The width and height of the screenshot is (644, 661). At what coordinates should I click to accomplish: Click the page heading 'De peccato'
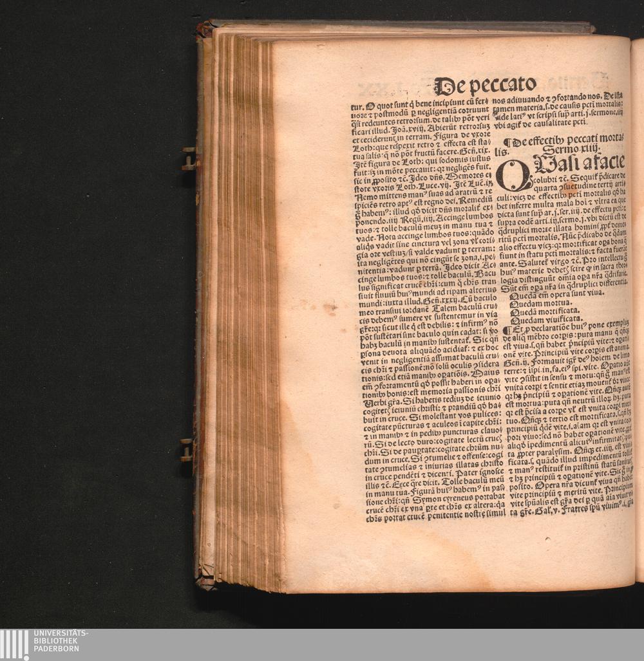[x=485, y=86]
